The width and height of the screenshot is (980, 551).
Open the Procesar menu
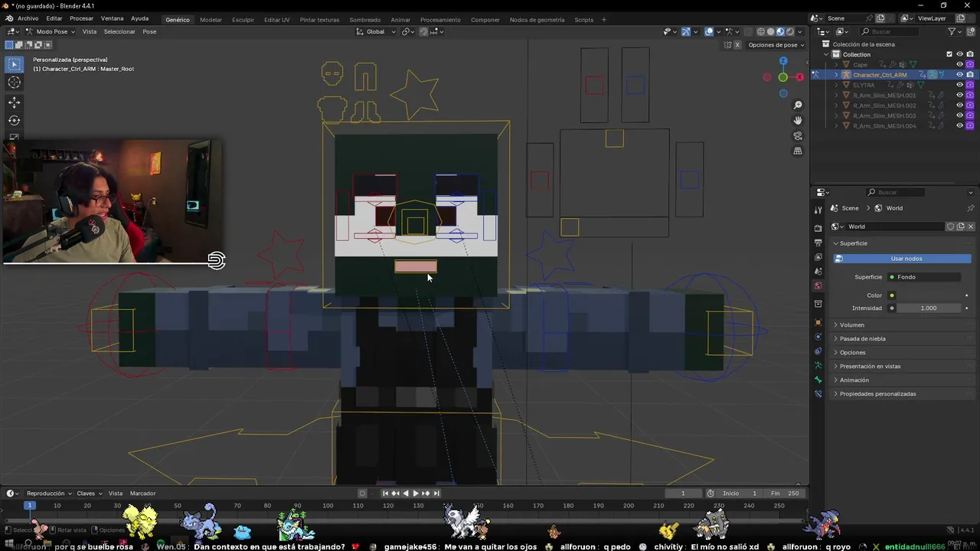[x=81, y=18]
